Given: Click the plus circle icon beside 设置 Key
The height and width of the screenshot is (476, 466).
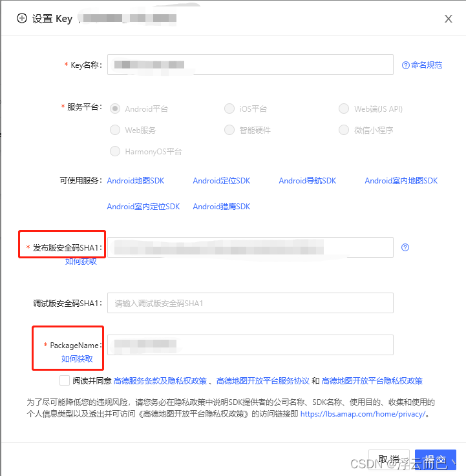Looking at the screenshot, I should coord(22,18).
